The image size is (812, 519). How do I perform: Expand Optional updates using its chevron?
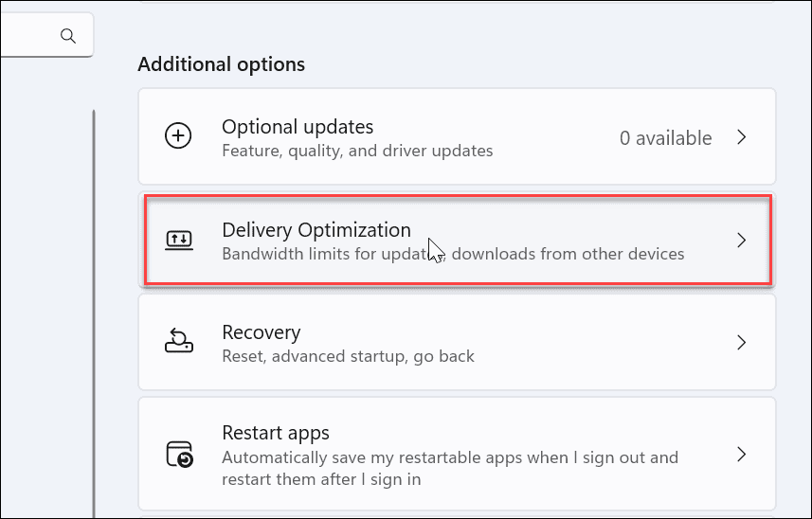pos(742,137)
